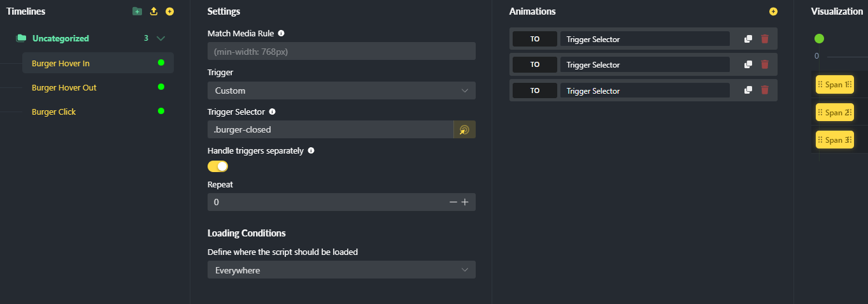Click the upload icon in Timelines header
868x304 pixels.
(x=153, y=11)
